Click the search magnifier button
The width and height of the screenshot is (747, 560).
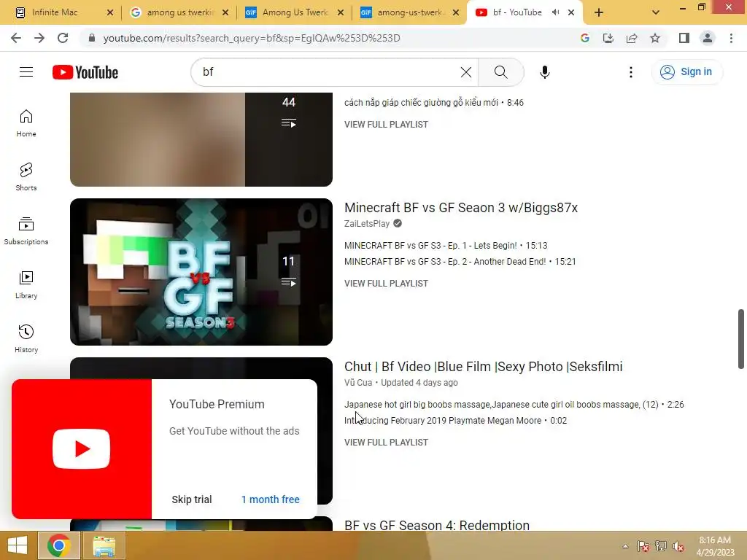(500, 72)
